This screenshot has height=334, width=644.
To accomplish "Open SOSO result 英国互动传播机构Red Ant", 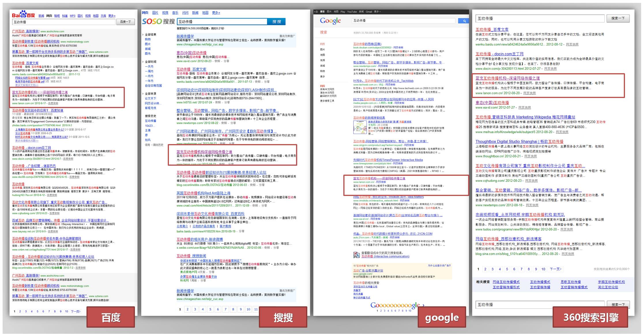I will click(x=204, y=193).
